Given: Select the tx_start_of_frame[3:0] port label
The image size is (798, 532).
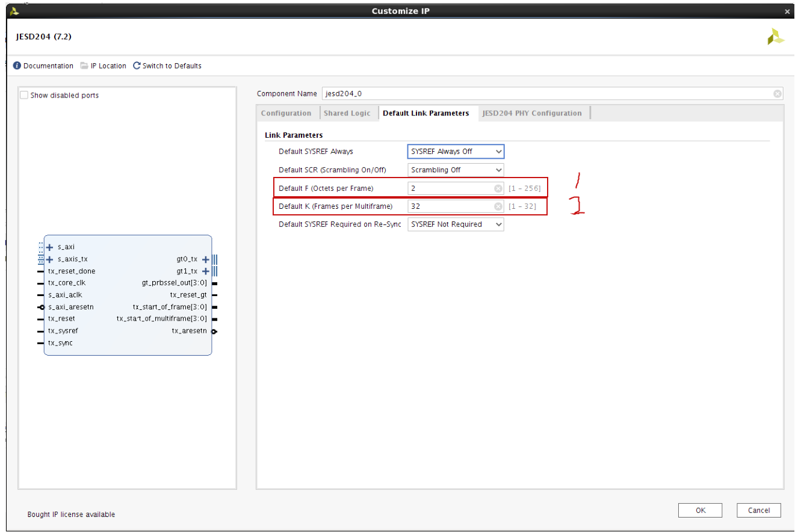Looking at the screenshot, I should (x=170, y=307).
